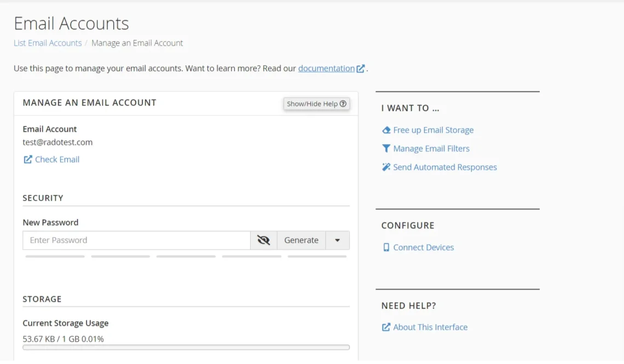Viewport: 624px width, 364px height.
Task: Click the Check Email external-link icon
Action: 27,159
